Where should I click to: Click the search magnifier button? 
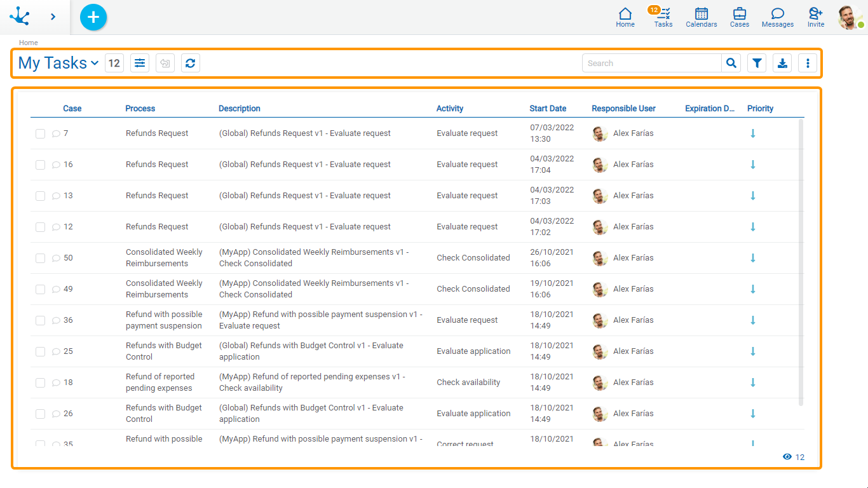click(731, 63)
